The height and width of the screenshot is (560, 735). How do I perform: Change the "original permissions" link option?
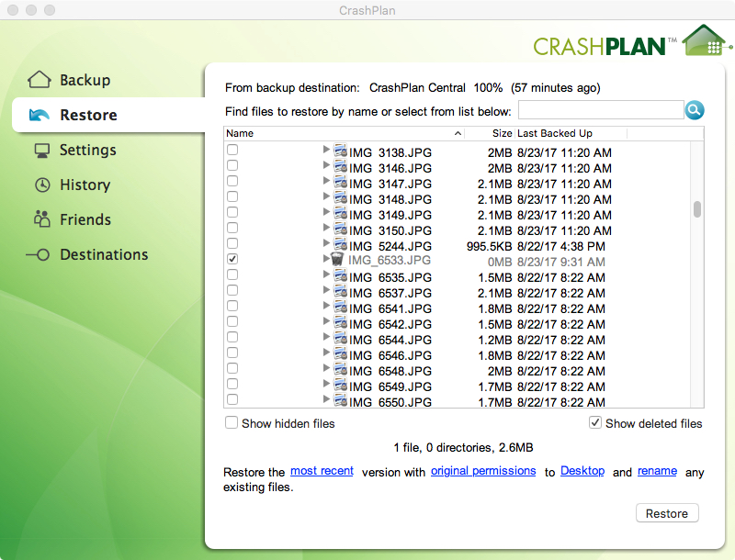(x=483, y=471)
